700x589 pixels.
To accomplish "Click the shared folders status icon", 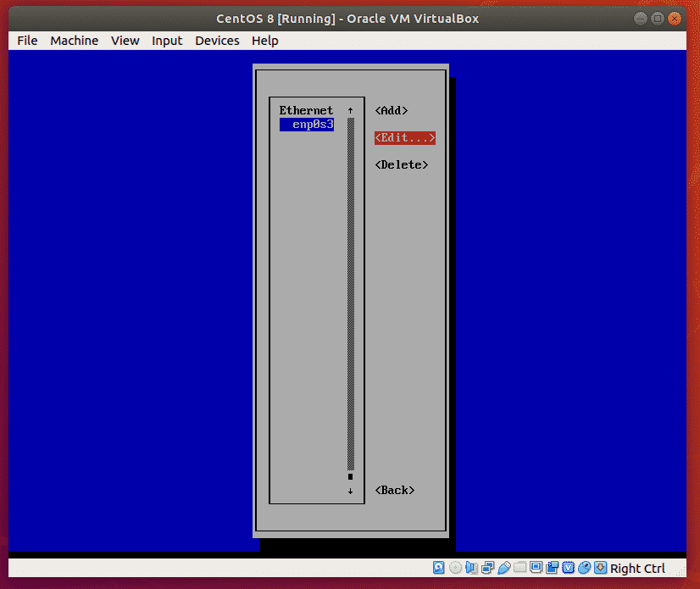I will point(519,568).
